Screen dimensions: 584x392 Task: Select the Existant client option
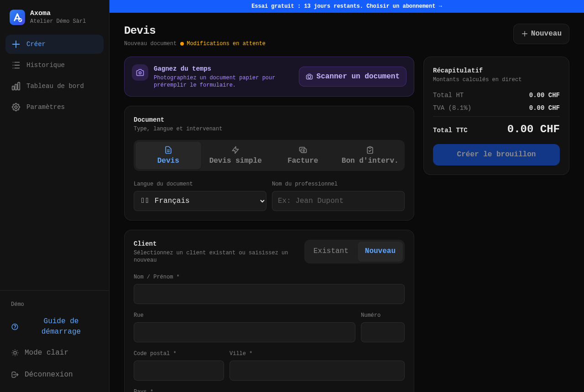tap(331, 251)
